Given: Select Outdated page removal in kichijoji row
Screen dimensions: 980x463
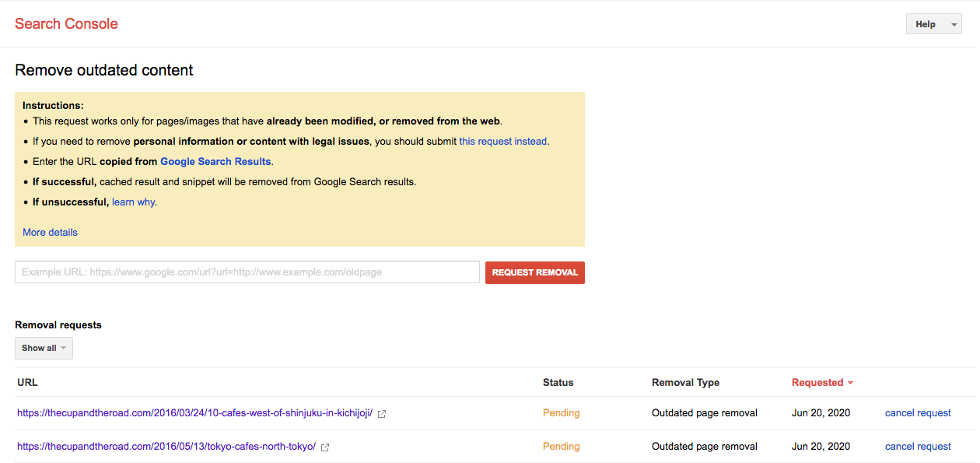Looking at the screenshot, I should click(x=705, y=413).
